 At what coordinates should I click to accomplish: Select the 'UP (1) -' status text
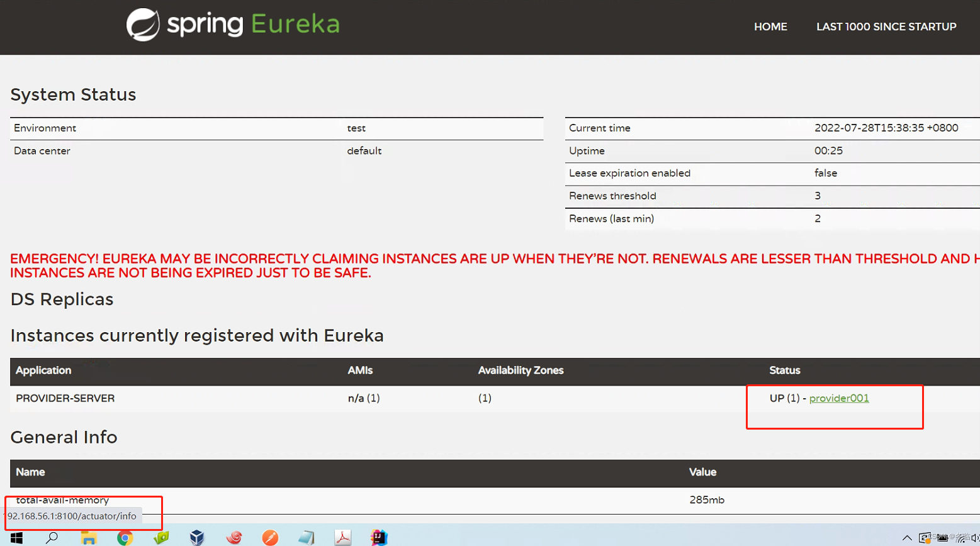pyautogui.click(x=788, y=398)
